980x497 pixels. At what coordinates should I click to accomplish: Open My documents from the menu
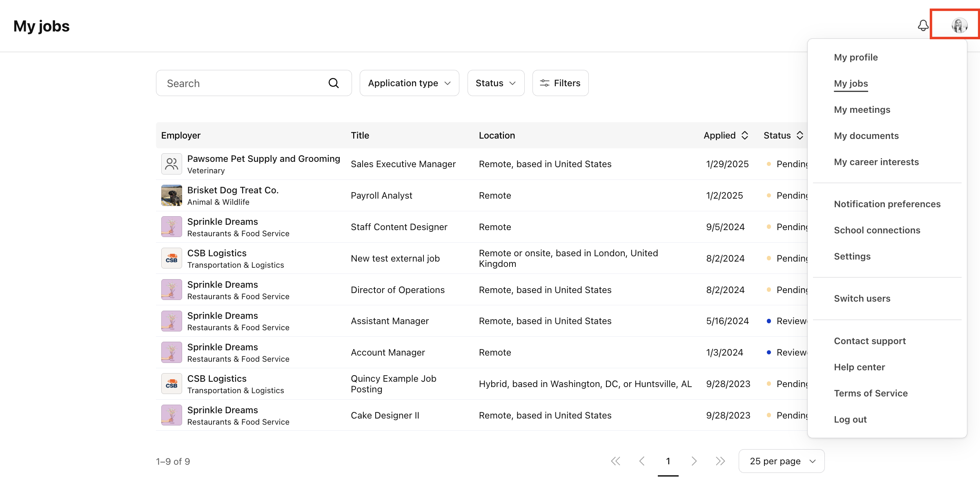tap(866, 136)
